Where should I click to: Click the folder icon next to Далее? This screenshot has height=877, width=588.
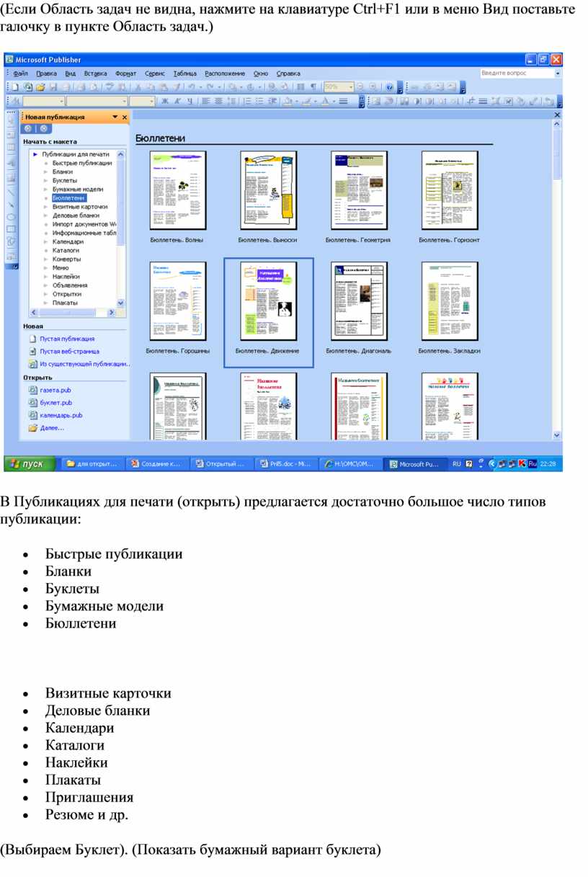point(32,428)
